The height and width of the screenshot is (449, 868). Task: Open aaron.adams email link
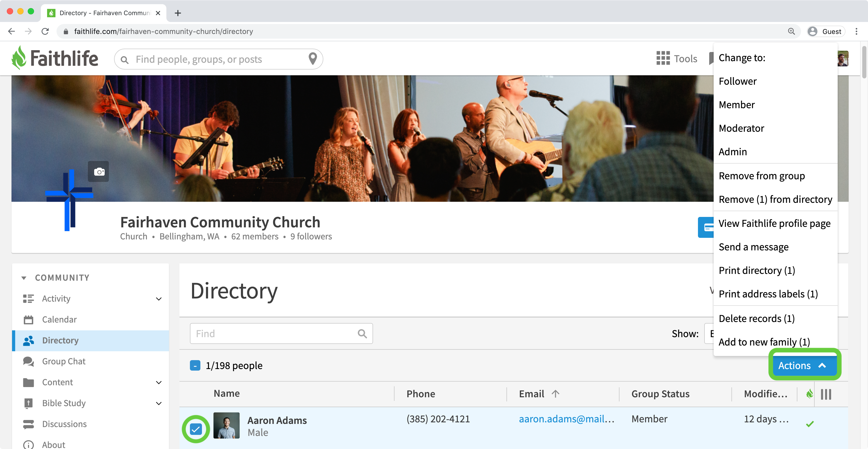pos(566,419)
